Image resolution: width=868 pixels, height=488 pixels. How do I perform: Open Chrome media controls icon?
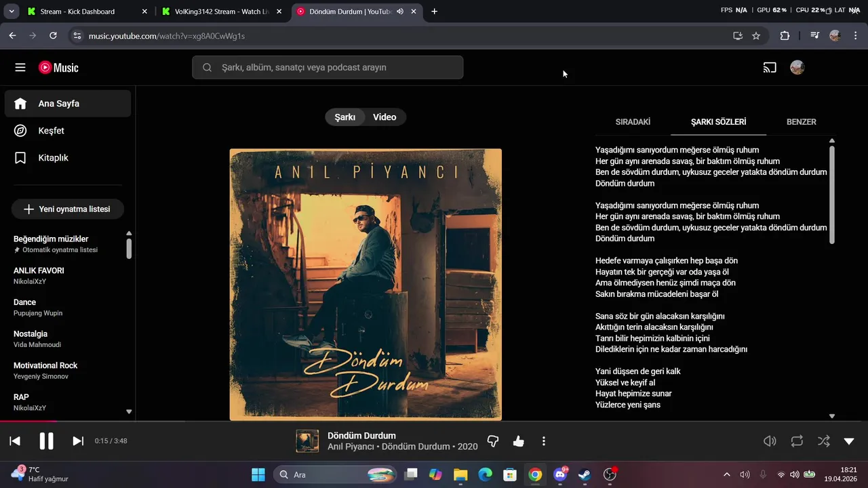coord(814,36)
